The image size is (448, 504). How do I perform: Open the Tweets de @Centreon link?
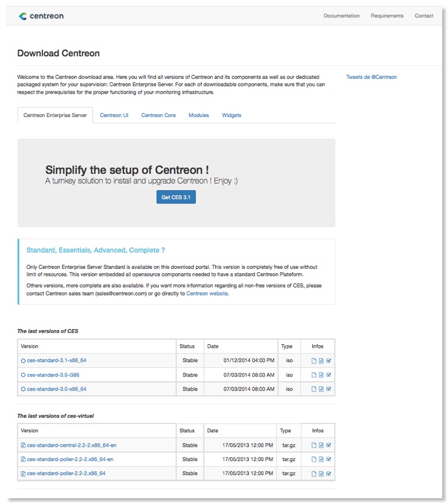371,77
